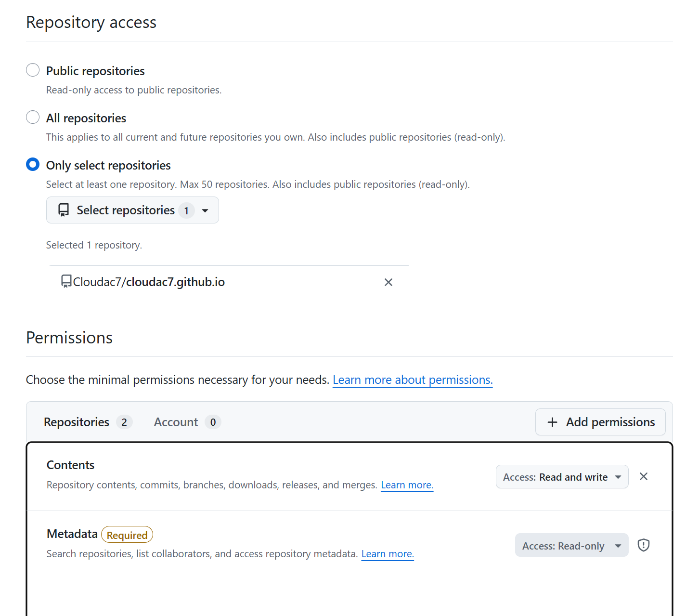Viewport: 686px width, 616px height.
Task: Open the Learn more about permissions link
Action: [x=412, y=380]
